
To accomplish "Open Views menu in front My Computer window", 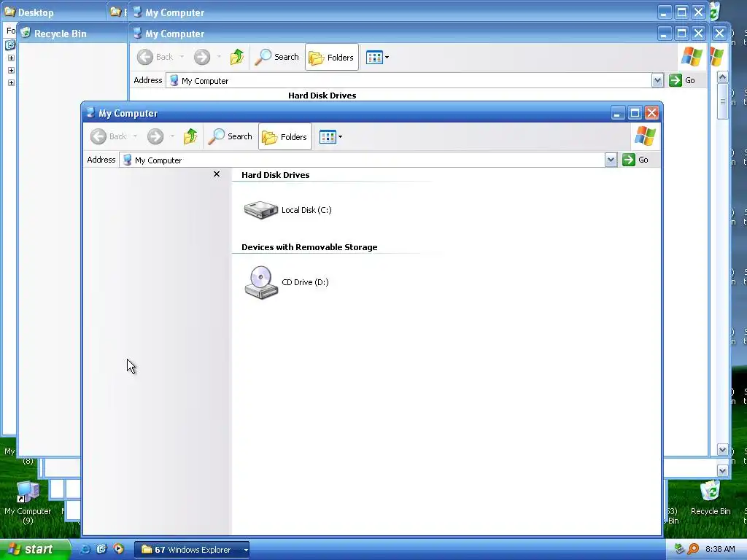I will coord(330,136).
